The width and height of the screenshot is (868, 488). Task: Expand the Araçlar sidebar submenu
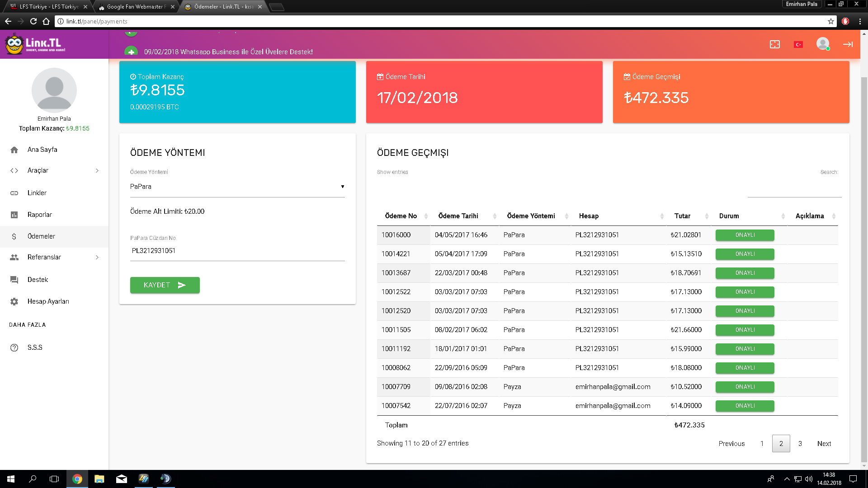point(54,170)
